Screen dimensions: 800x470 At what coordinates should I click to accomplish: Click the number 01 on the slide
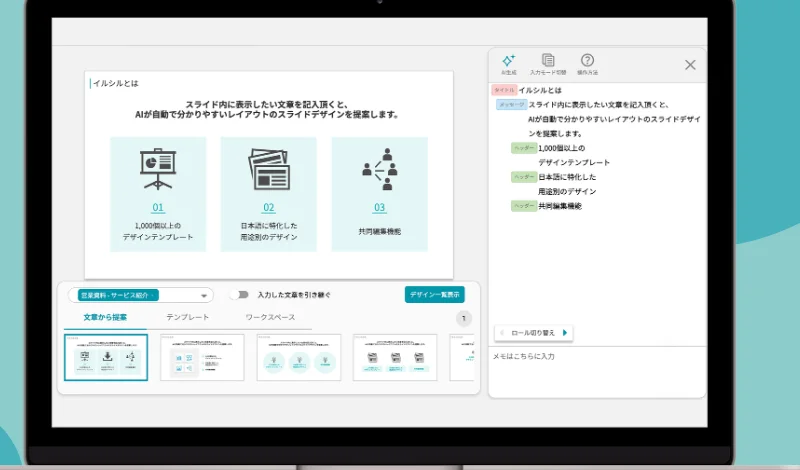tap(158, 208)
